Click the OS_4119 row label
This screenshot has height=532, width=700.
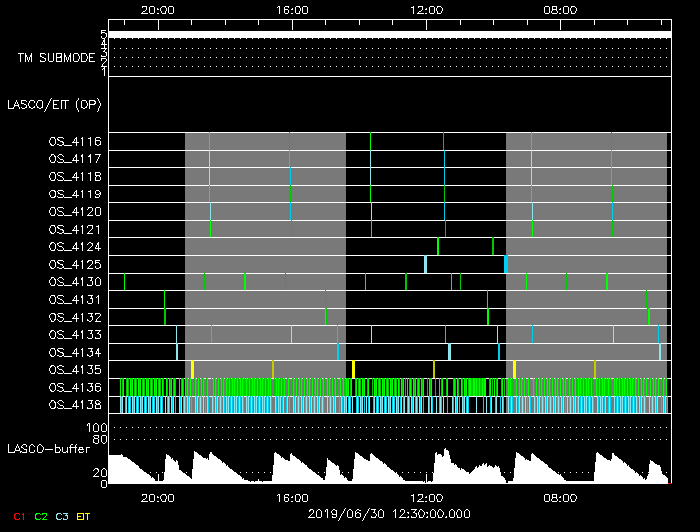(75, 194)
